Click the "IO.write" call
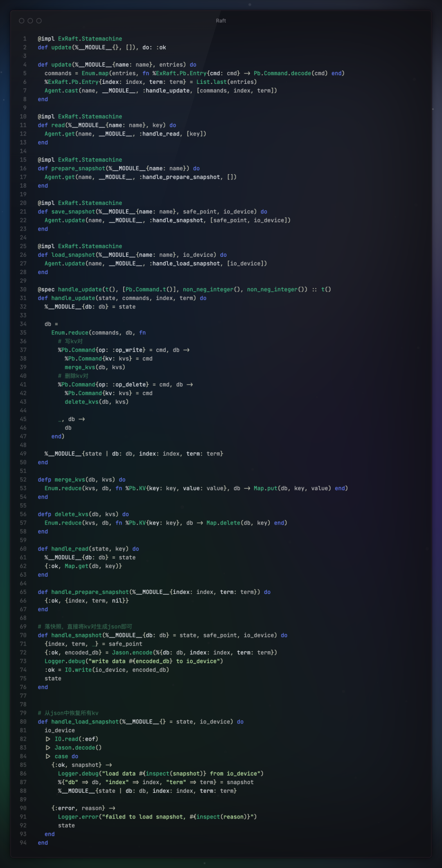Screen dimensions: 442x868 78,670
